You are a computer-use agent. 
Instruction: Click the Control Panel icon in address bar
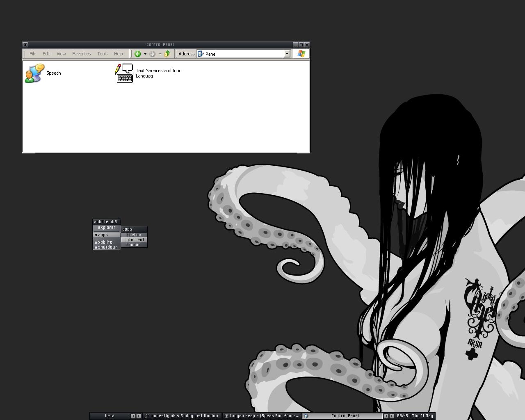(x=201, y=54)
